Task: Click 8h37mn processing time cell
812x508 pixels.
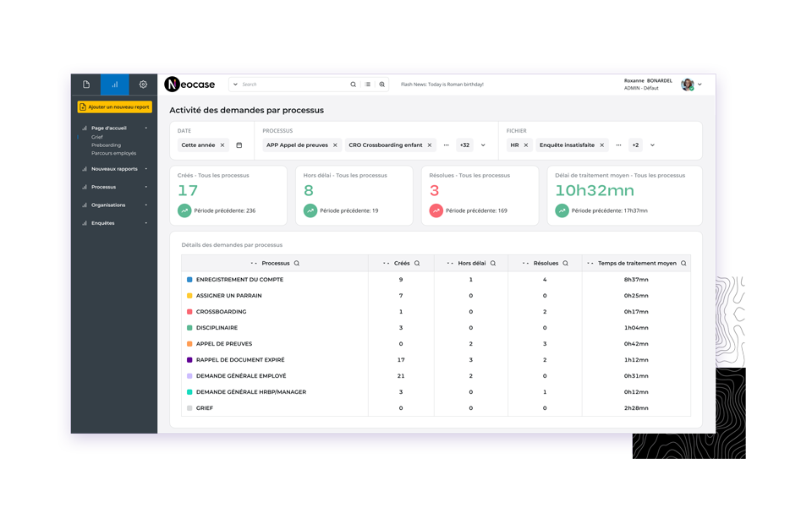Action: [x=636, y=279]
